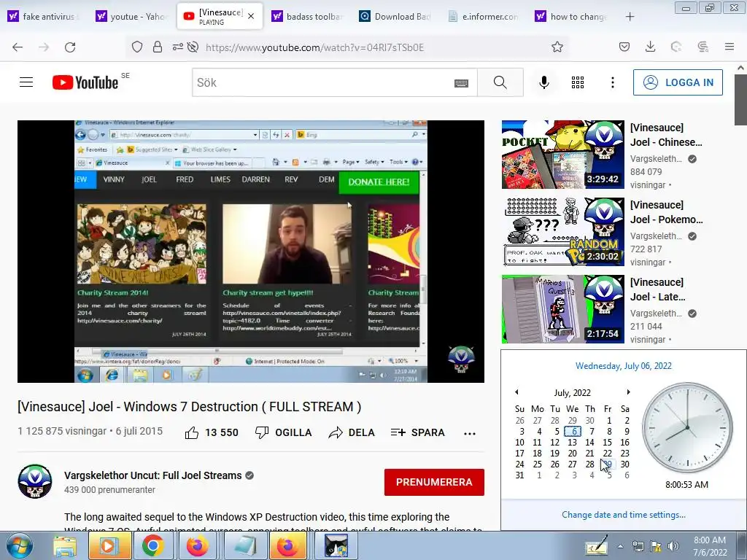
Task: Click the YouTube logo to go home
Action: point(86,82)
